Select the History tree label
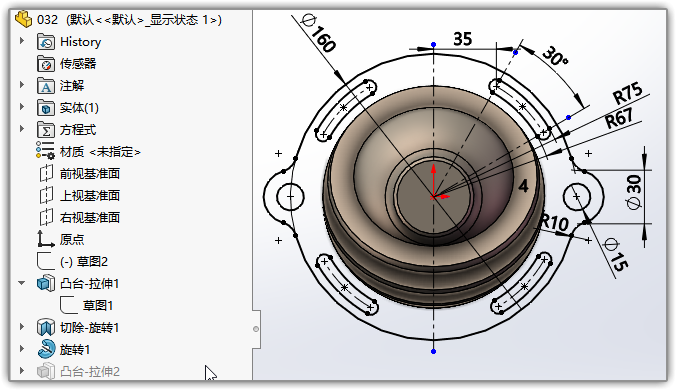Image resolution: width=676 pixels, height=390 pixels. 81,42
